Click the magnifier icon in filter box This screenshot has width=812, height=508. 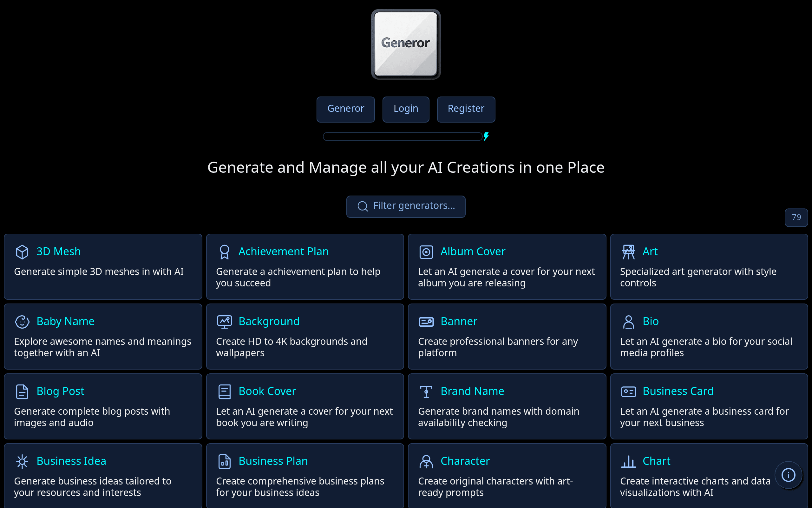click(x=363, y=206)
